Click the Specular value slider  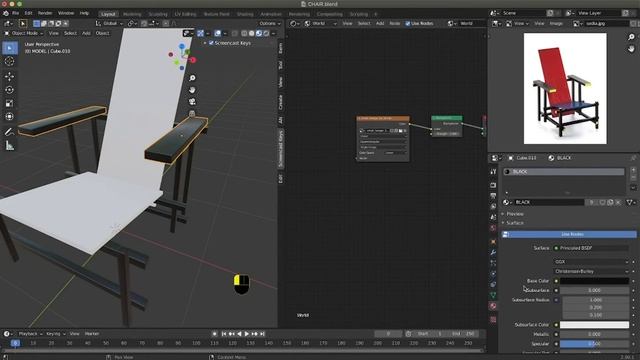click(594, 344)
